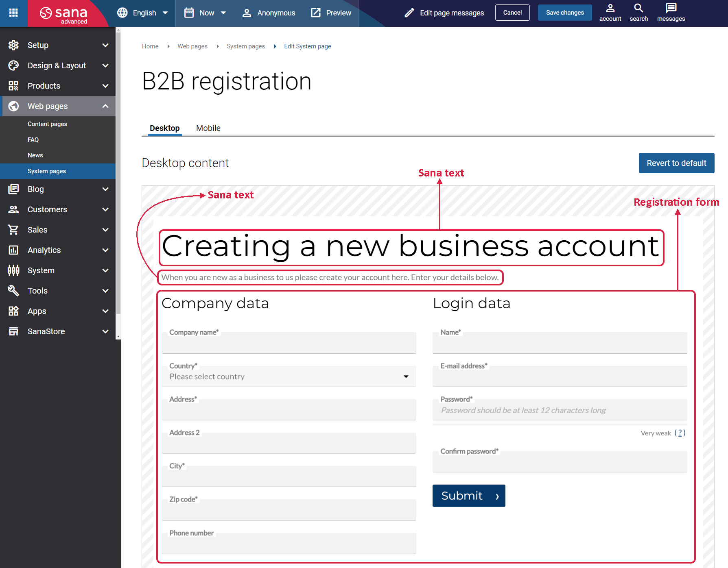Open the Please select country dropdown
The width and height of the screenshot is (728, 568).
pos(289,376)
